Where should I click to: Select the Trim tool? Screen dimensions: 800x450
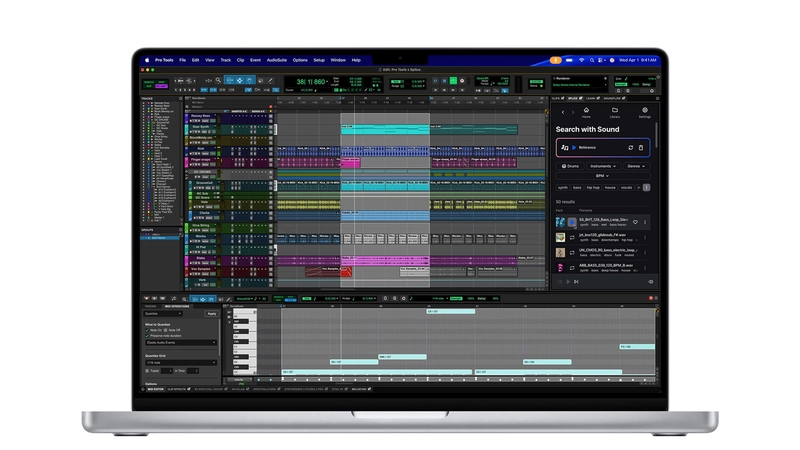[x=229, y=81]
